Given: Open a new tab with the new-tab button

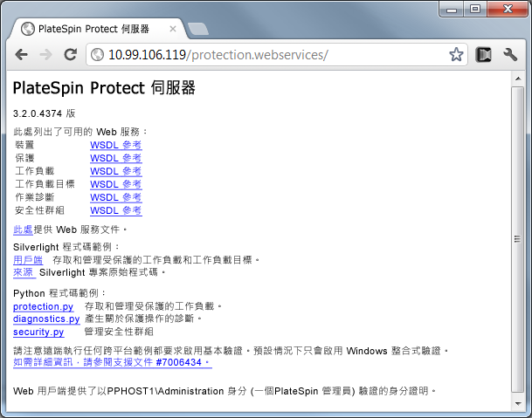Looking at the screenshot, I should coord(198,29).
